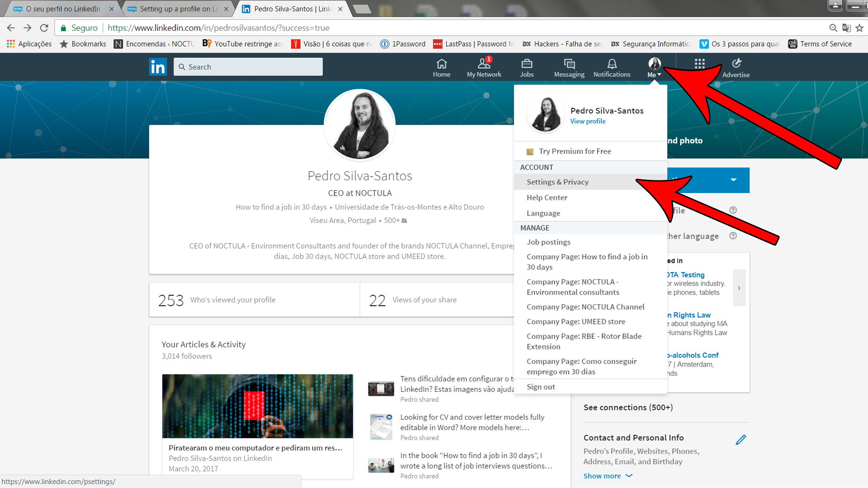This screenshot has width=868, height=488.
Task: Open Who's viewed your profile stats
Action: tap(255, 300)
